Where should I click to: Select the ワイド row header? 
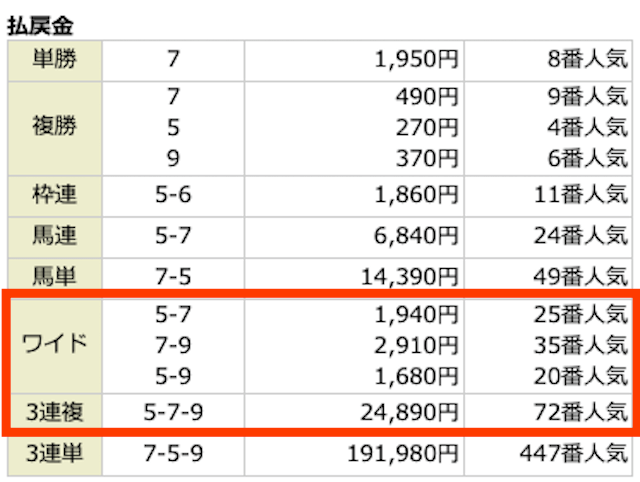pos(55,346)
